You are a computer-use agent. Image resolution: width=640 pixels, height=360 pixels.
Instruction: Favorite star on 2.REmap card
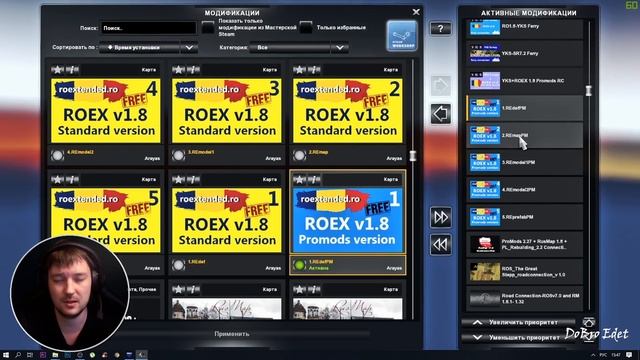click(299, 70)
